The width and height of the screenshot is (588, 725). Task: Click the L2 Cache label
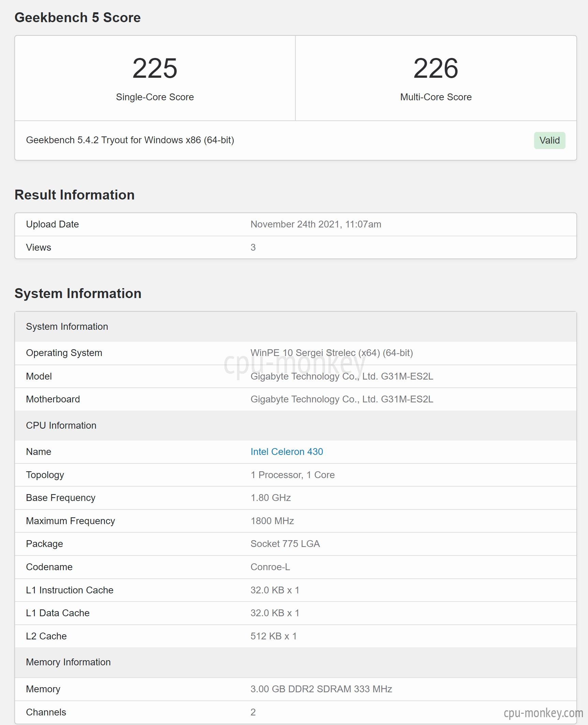point(46,636)
